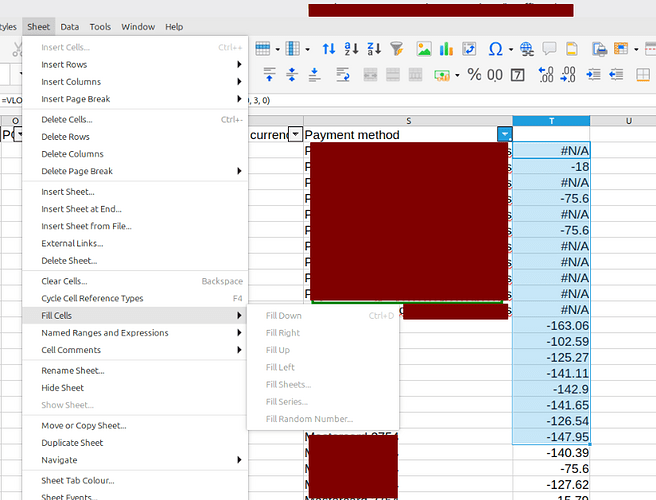Viewport: 656px width, 500px height.
Task: Select column T header
Action: [551, 121]
